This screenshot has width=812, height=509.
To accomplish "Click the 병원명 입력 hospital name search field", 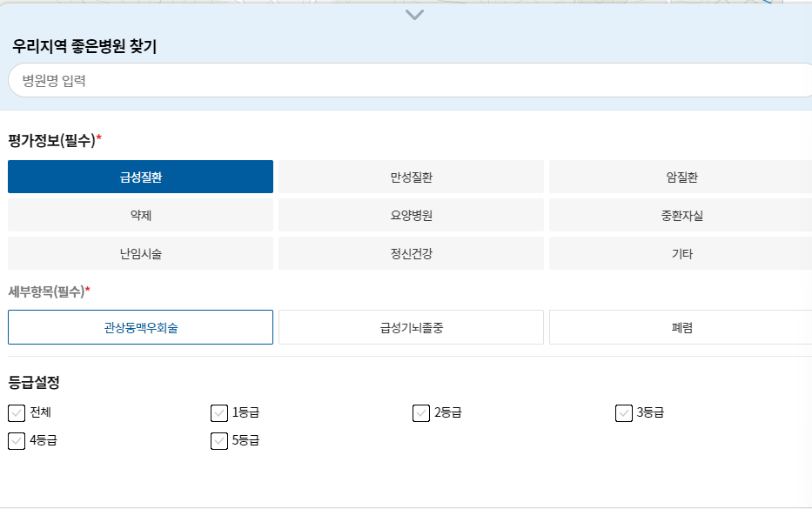I will [406, 79].
